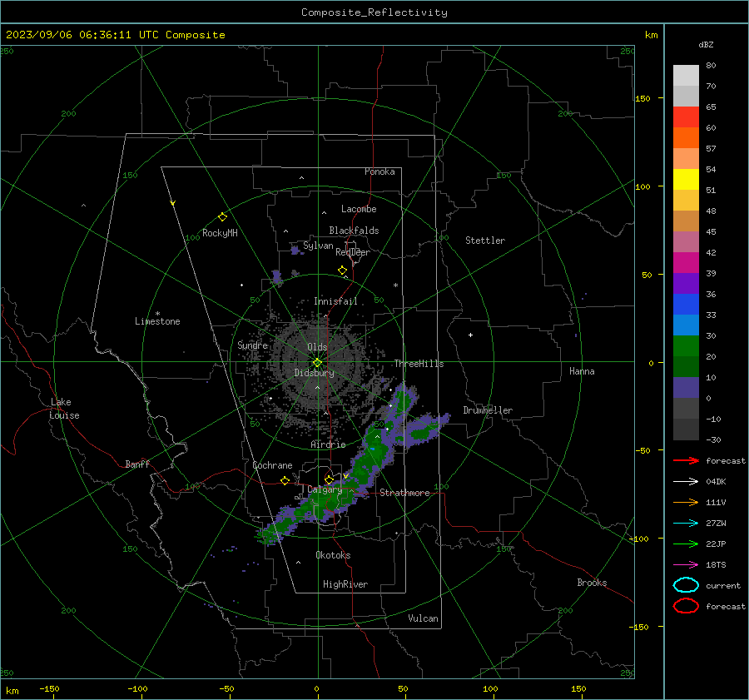Click the cyan current ellipse icon
The image size is (749, 700).
point(686,585)
